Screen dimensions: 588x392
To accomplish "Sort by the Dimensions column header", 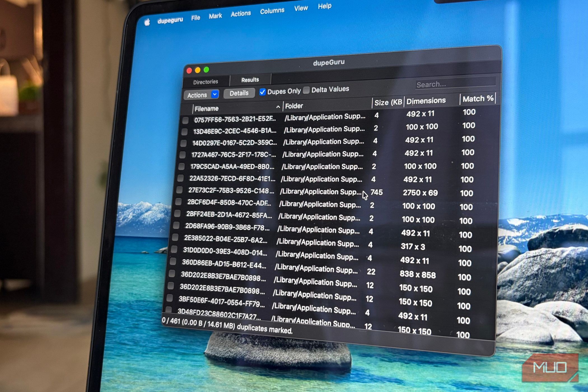I will point(426,101).
